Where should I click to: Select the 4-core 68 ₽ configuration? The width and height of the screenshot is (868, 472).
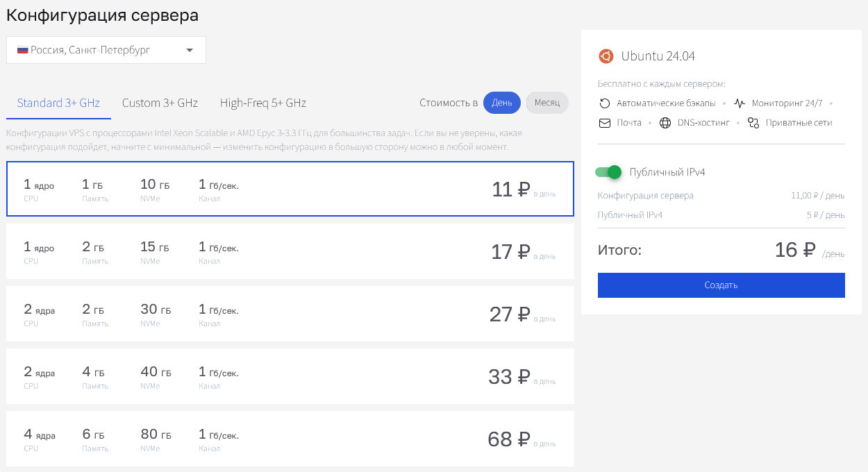tap(290, 439)
